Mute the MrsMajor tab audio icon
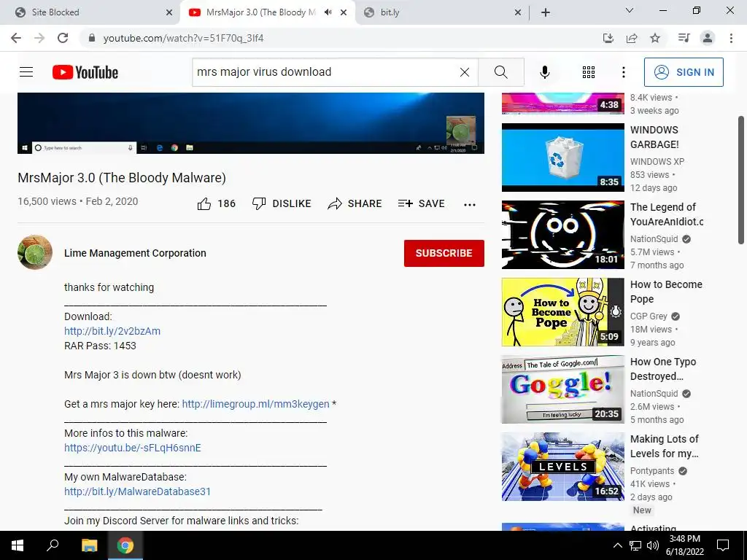The width and height of the screenshot is (747, 560). 328,12
